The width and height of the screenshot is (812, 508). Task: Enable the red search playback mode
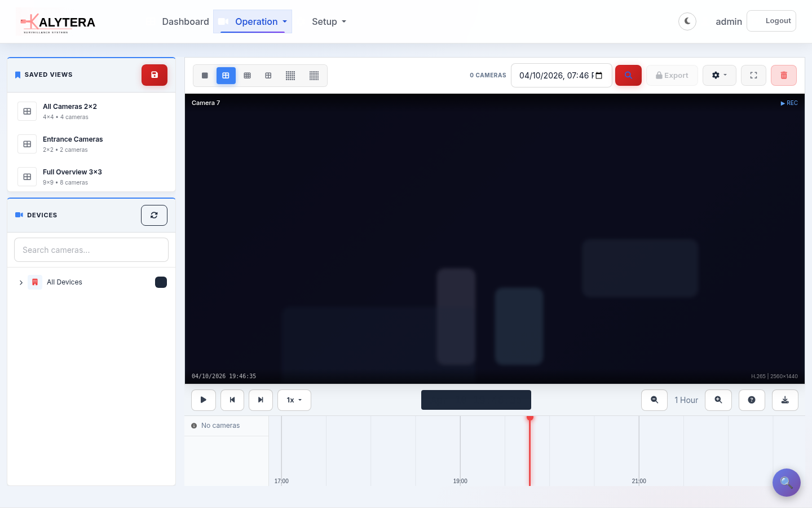628,75
